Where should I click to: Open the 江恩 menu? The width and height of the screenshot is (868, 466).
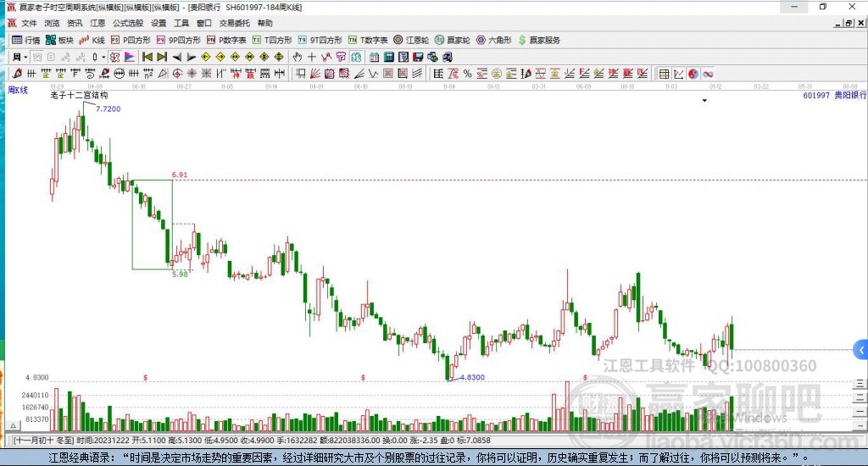coord(97,23)
